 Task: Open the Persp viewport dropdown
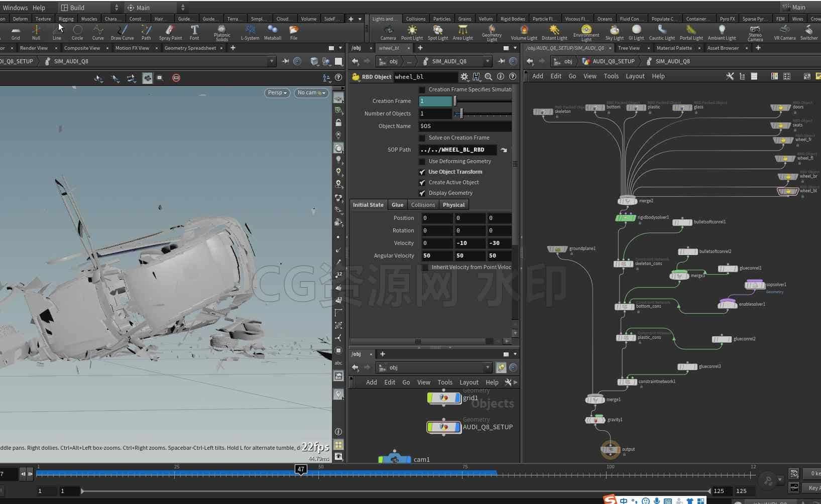click(277, 93)
